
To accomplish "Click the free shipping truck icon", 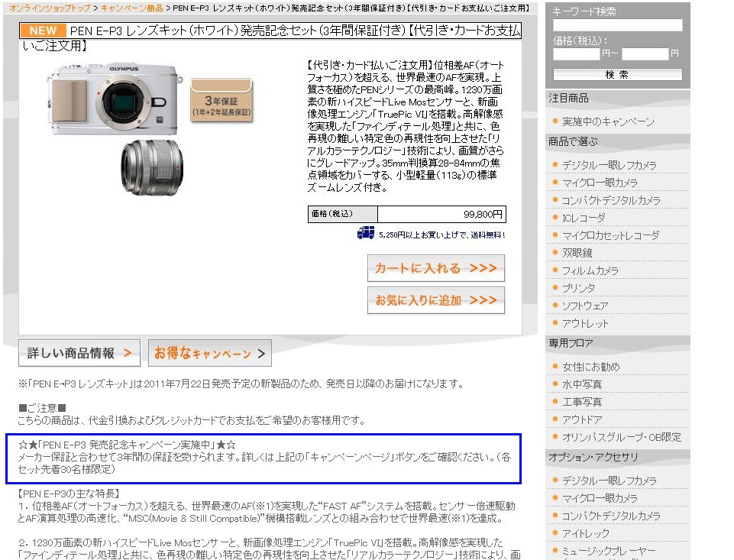I will click(366, 232).
